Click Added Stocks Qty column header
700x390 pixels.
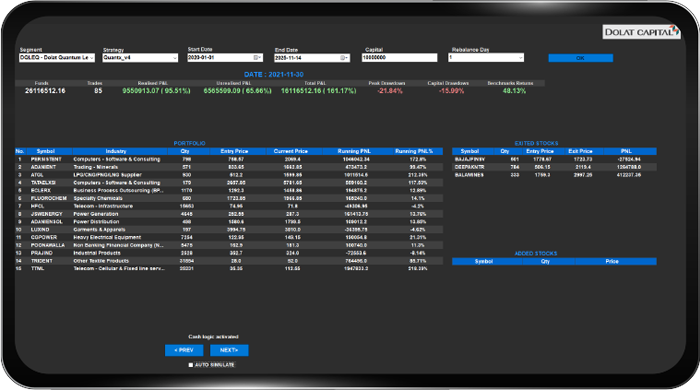[x=546, y=261]
